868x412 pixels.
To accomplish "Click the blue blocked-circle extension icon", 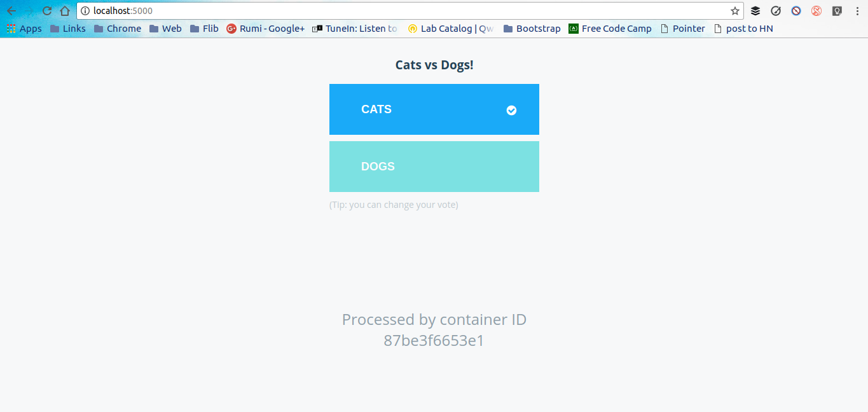I will tap(796, 11).
